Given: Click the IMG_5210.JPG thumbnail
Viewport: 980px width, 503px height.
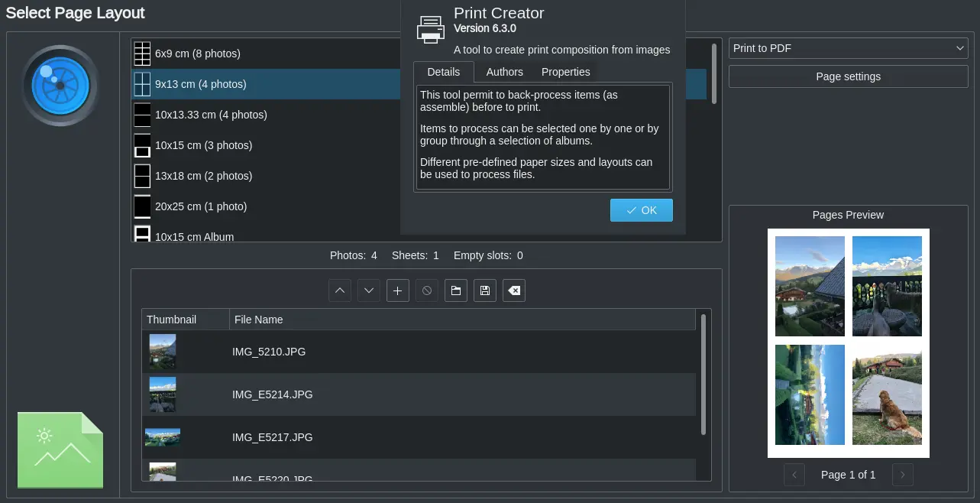Looking at the screenshot, I should [x=162, y=352].
